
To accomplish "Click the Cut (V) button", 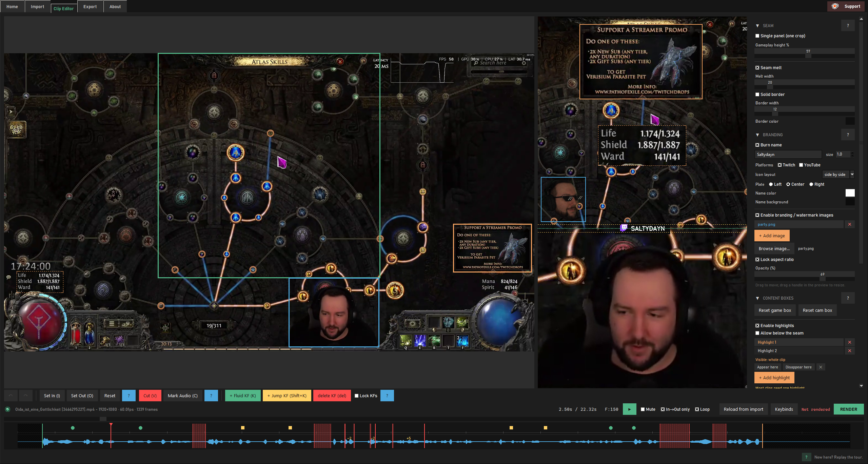I will pos(150,396).
